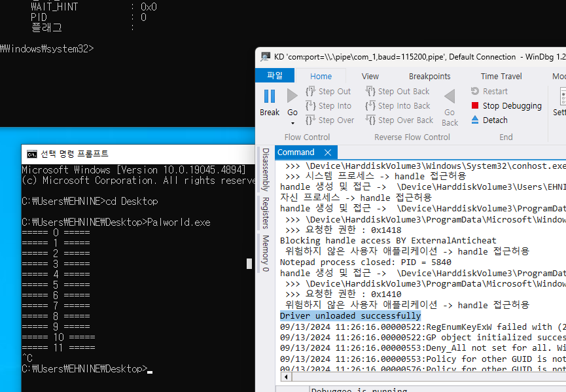Click the Break pause icon in WinDbg
Viewport: 566px width, 392px height.
270,96
